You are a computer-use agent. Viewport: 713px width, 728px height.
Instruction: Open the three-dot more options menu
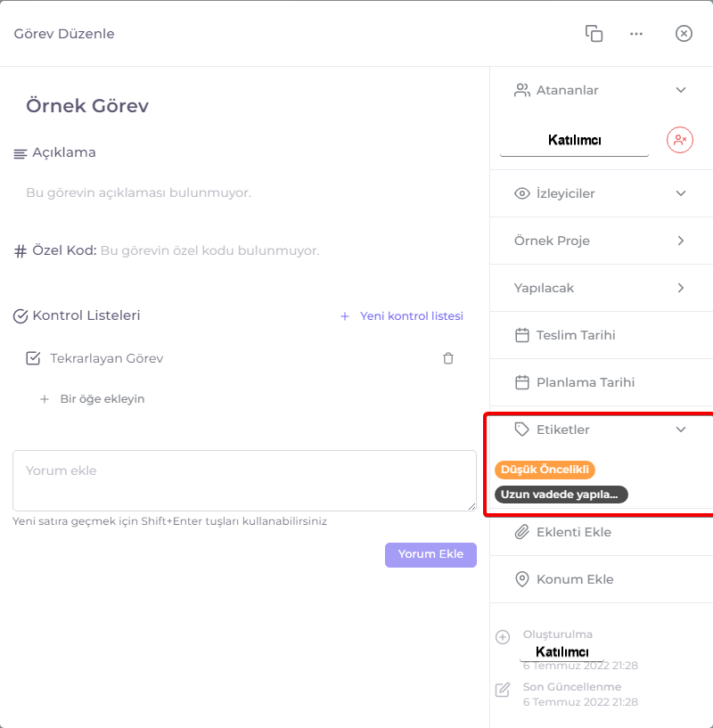pos(635,34)
